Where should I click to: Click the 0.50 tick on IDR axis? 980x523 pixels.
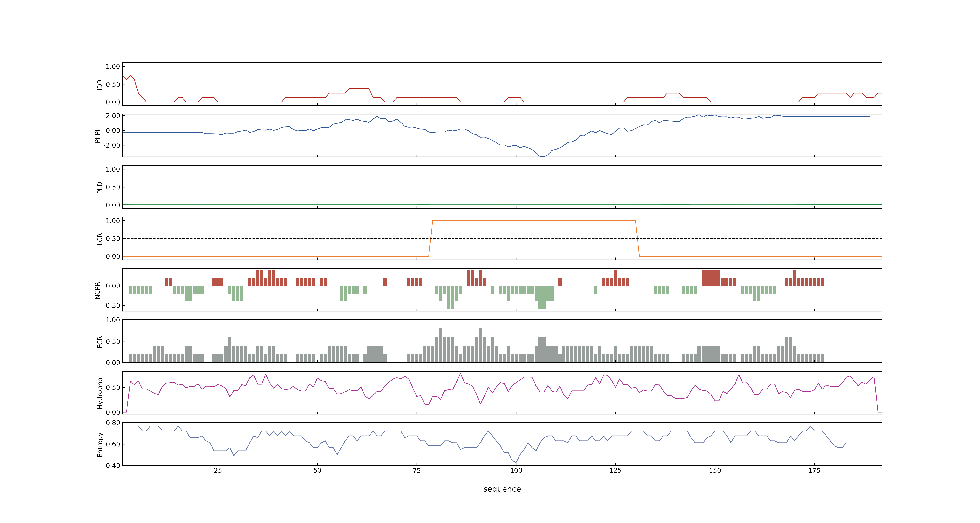[113, 85]
